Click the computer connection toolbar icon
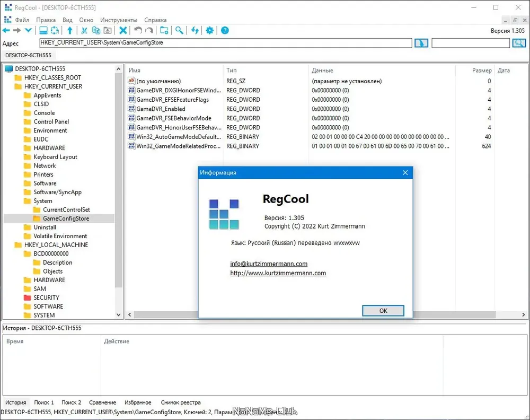This screenshot has height=420, width=530. [x=43, y=30]
